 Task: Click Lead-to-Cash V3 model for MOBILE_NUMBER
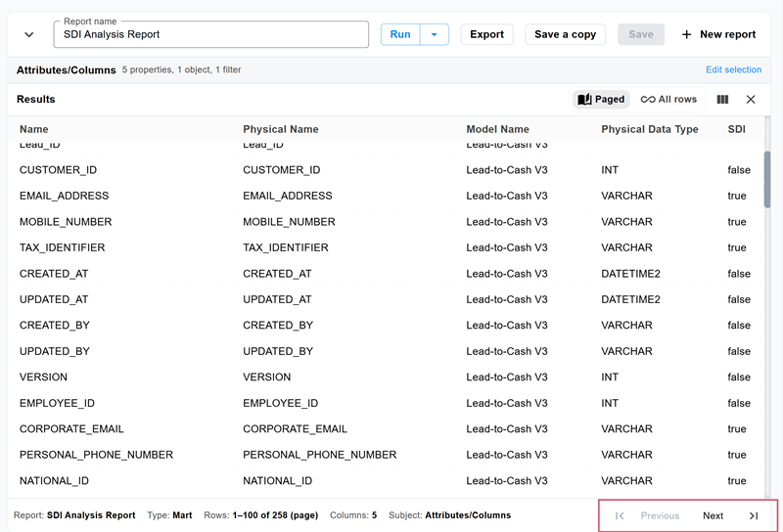(506, 222)
